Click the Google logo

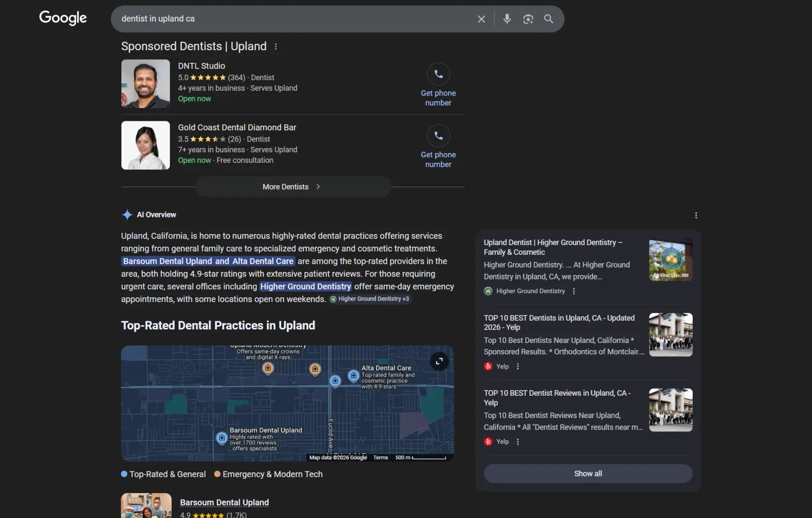click(x=63, y=18)
